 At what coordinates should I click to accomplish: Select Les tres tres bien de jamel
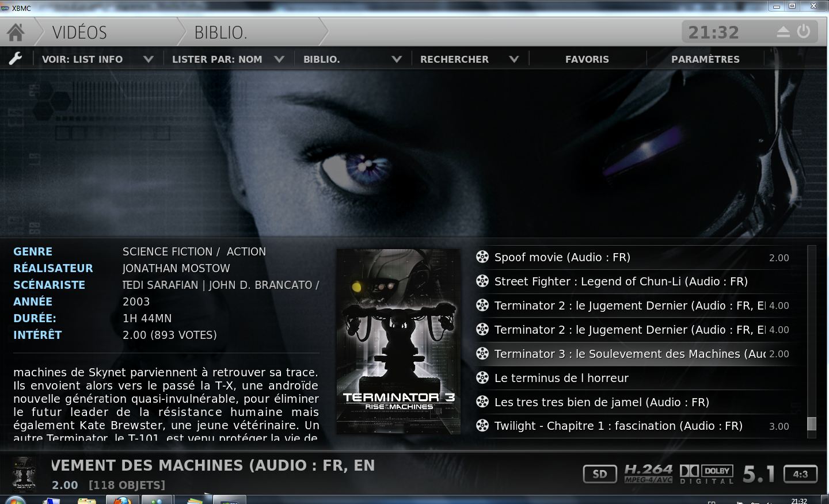(x=602, y=402)
